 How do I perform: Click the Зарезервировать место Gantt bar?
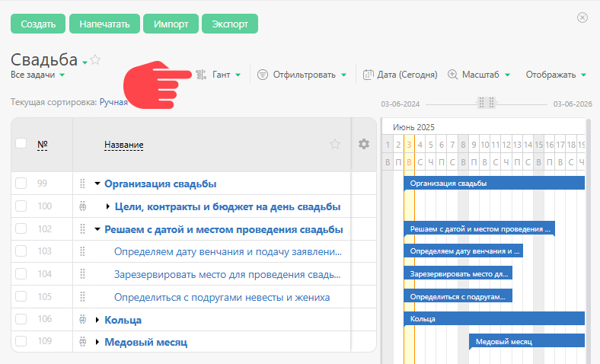tap(458, 273)
